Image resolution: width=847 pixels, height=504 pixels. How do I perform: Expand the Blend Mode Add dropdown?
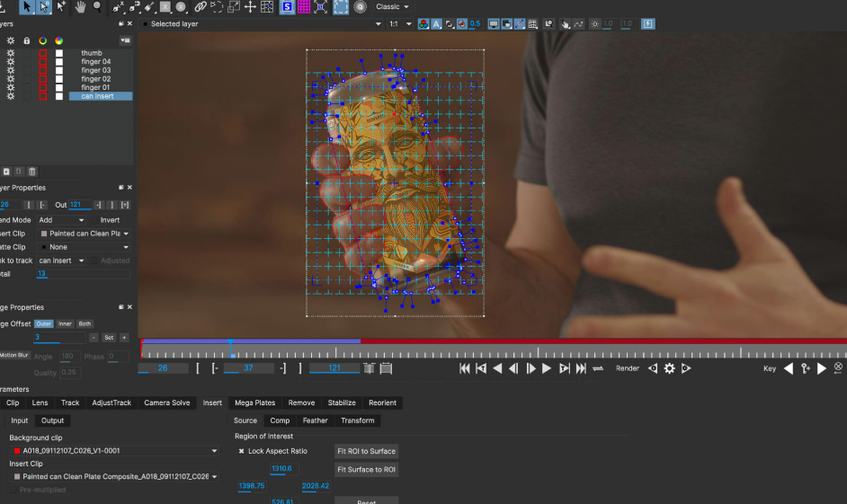pyautogui.click(x=63, y=220)
